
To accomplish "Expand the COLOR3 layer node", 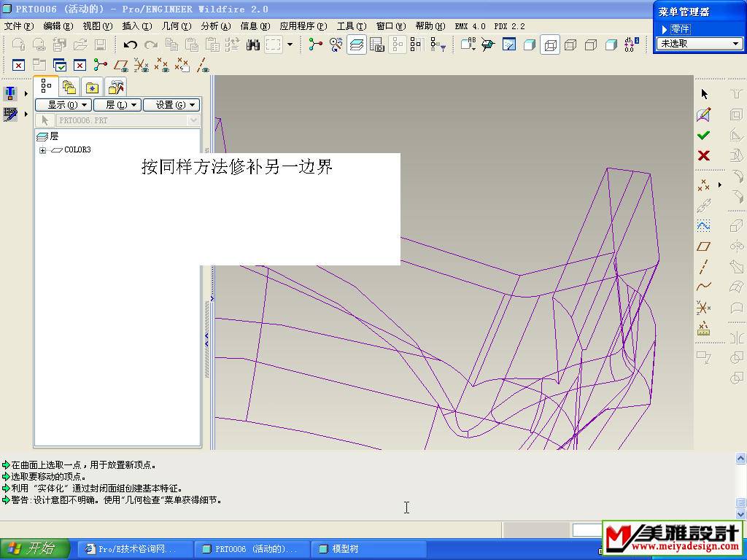I will [42, 150].
